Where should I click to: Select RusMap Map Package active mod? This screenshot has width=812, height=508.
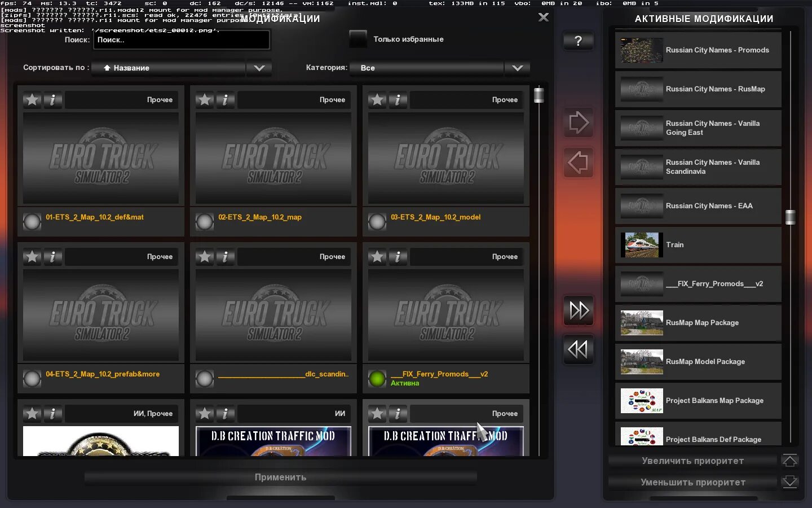point(698,323)
